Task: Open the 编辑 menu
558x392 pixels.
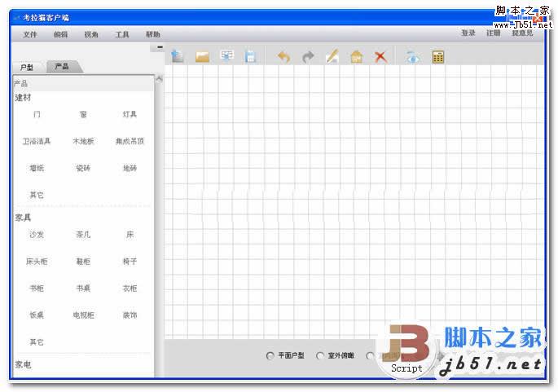Action: [60, 34]
